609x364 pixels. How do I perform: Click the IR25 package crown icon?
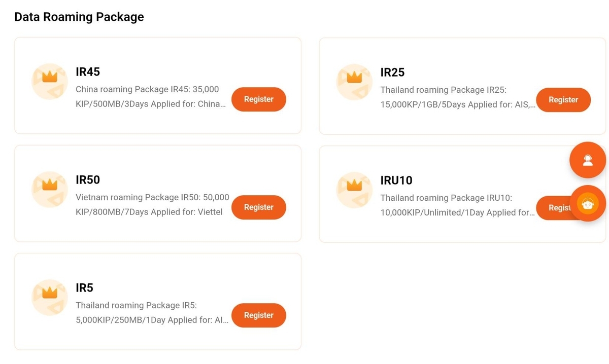(x=354, y=82)
